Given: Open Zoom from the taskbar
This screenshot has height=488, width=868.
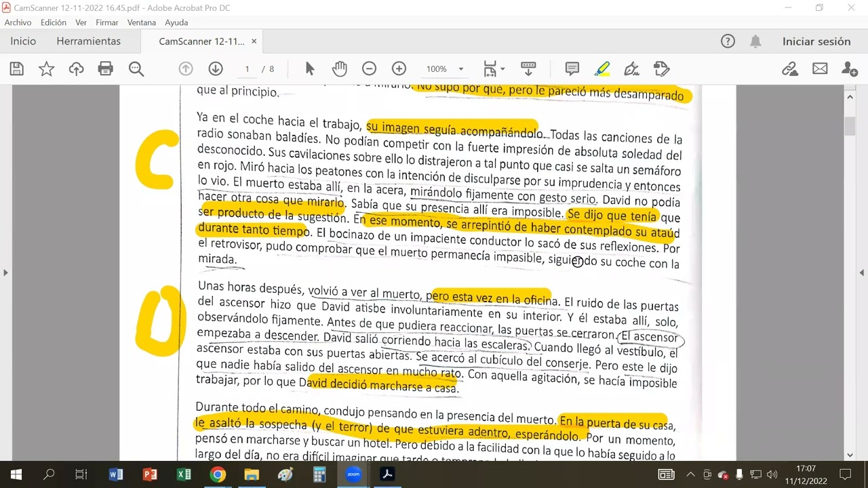Looking at the screenshot, I should (353, 474).
